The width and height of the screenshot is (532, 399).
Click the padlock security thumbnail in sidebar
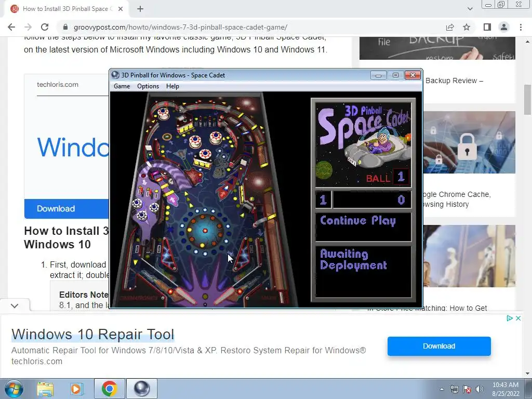point(469,142)
